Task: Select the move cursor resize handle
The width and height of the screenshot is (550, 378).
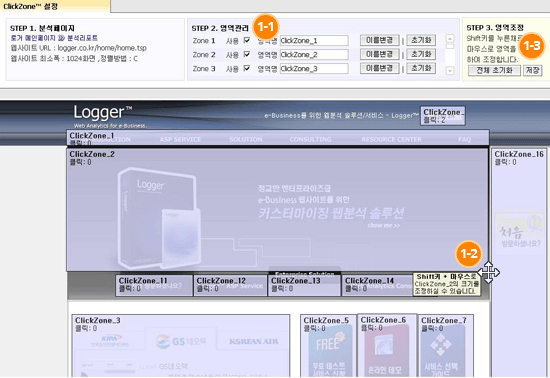Action: click(x=489, y=272)
